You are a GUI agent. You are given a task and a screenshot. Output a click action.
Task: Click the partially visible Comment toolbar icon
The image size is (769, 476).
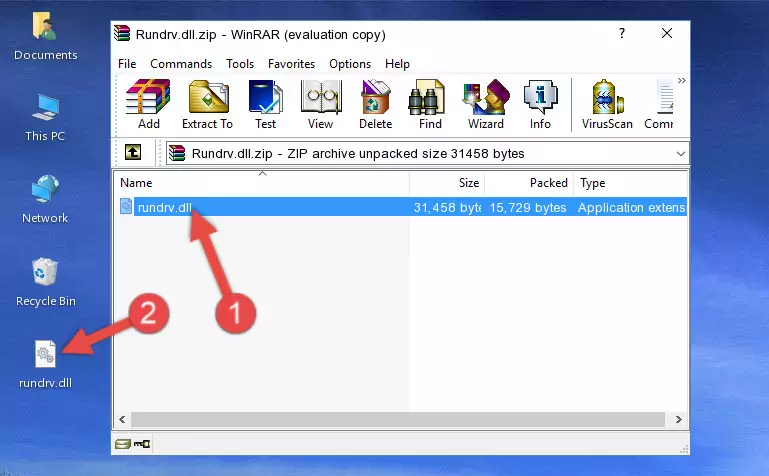tap(659, 104)
